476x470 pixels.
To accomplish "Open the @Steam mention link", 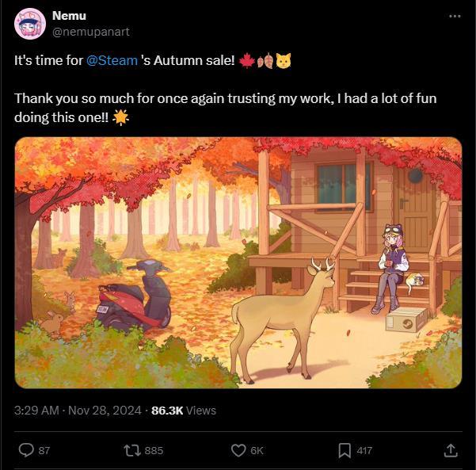I will click(x=112, y=60).
